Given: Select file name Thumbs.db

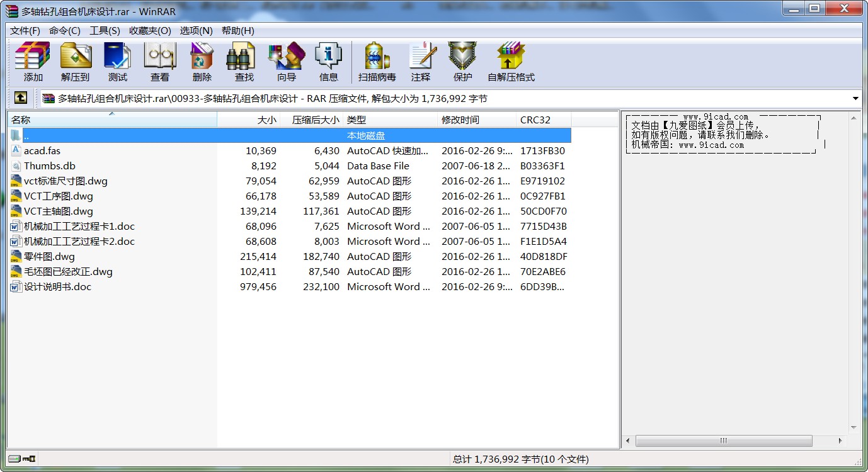Looking at the screenshot, I should 49,166.
